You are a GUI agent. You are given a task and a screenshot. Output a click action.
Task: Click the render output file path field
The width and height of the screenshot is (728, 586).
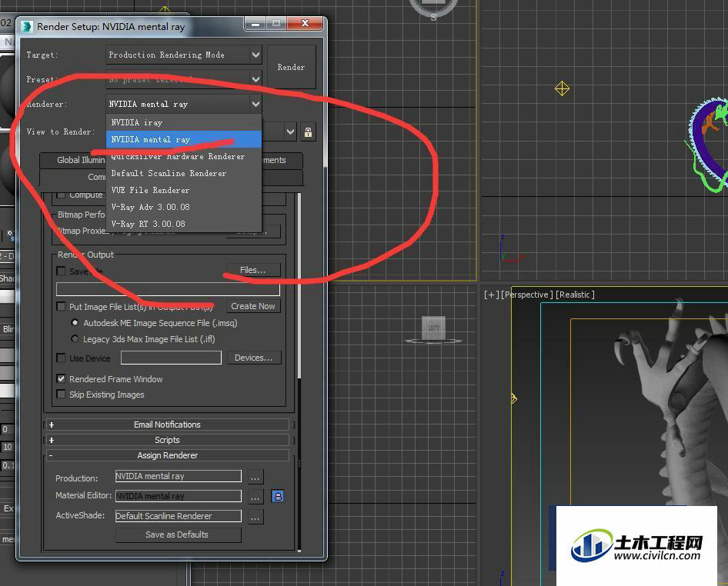pos(168,289)
